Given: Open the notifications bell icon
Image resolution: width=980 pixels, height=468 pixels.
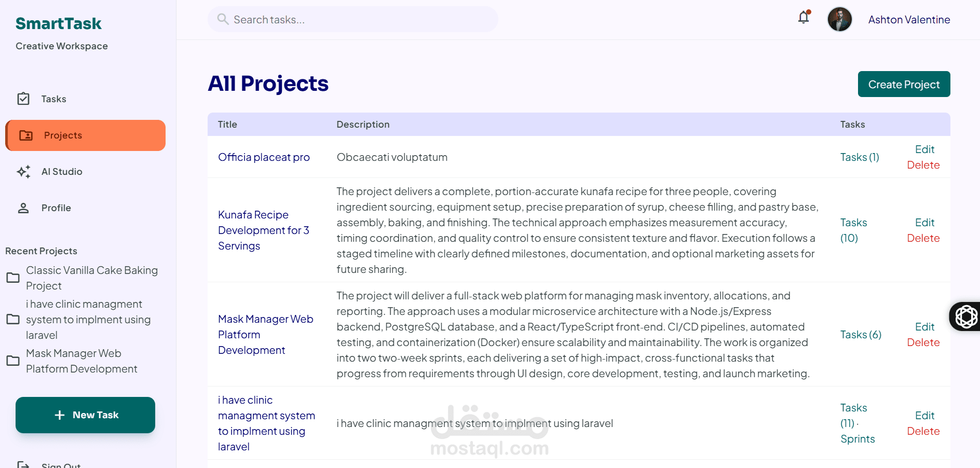Looking at the screenshot, I should [x=804, y=18].
